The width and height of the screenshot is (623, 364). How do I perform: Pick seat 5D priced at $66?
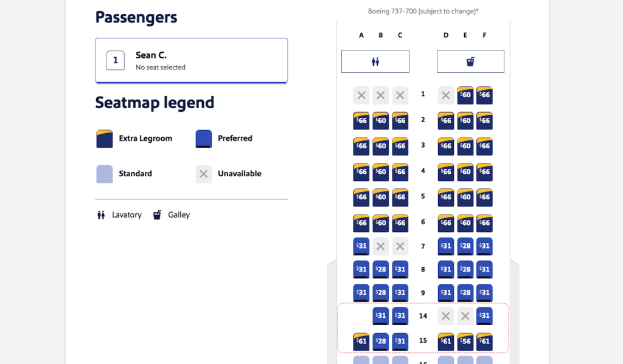[446, 197]
